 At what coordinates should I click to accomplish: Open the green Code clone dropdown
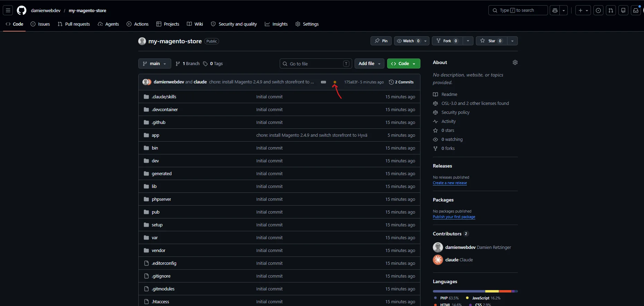(403, 64)
